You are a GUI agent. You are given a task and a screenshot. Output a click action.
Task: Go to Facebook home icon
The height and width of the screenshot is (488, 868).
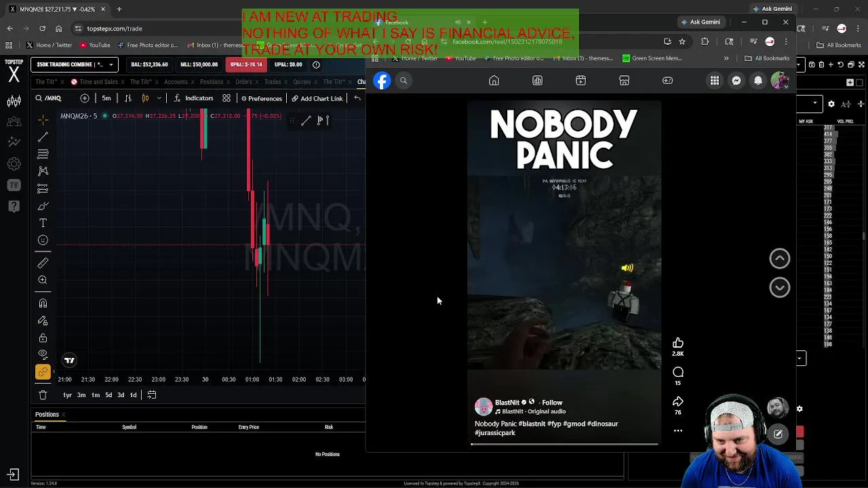pos(494,81)
